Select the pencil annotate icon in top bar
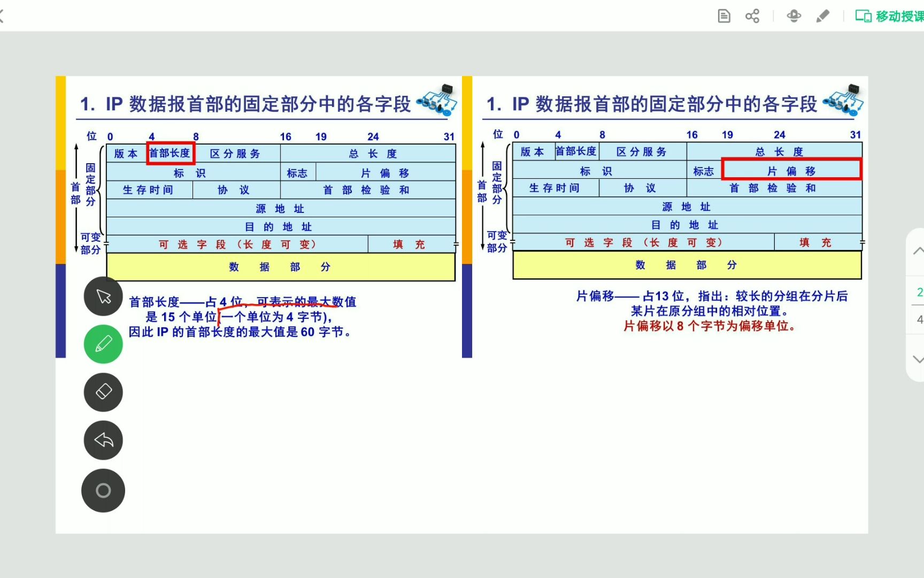 822,16
